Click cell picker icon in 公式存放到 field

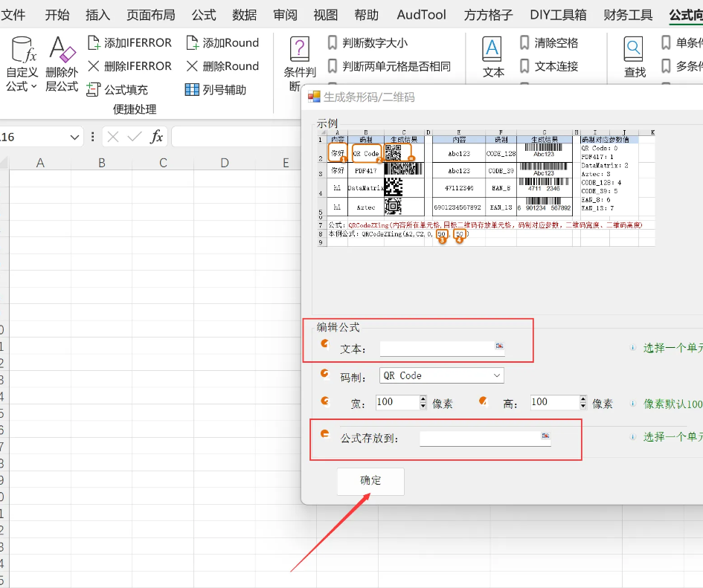(545, 435)
